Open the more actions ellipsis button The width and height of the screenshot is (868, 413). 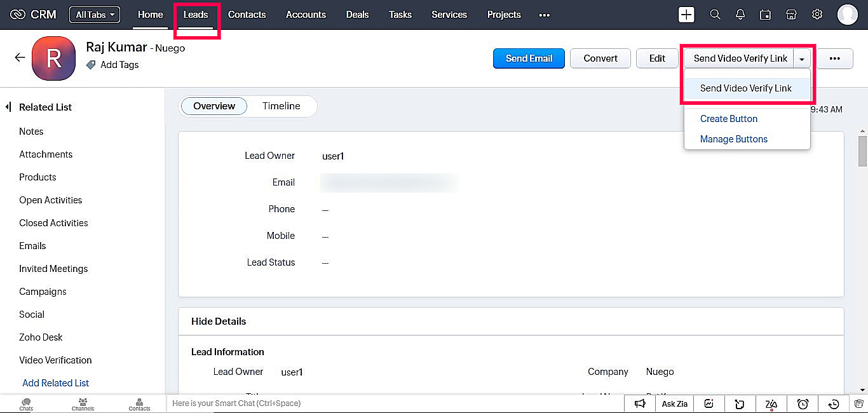click(x=834, y=58)
